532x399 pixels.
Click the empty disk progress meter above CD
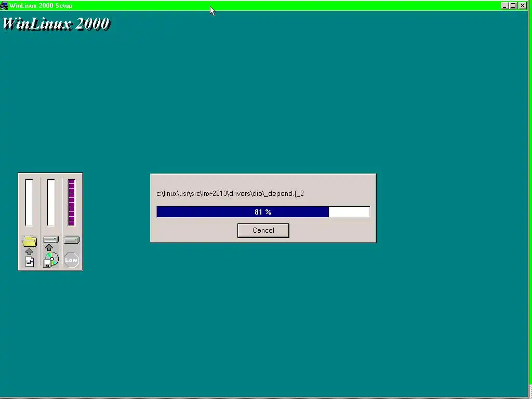tap(51, 203)
